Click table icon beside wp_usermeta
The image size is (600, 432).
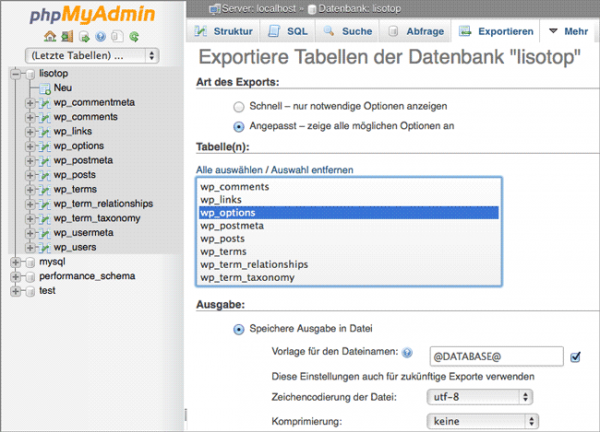point(45,233)
